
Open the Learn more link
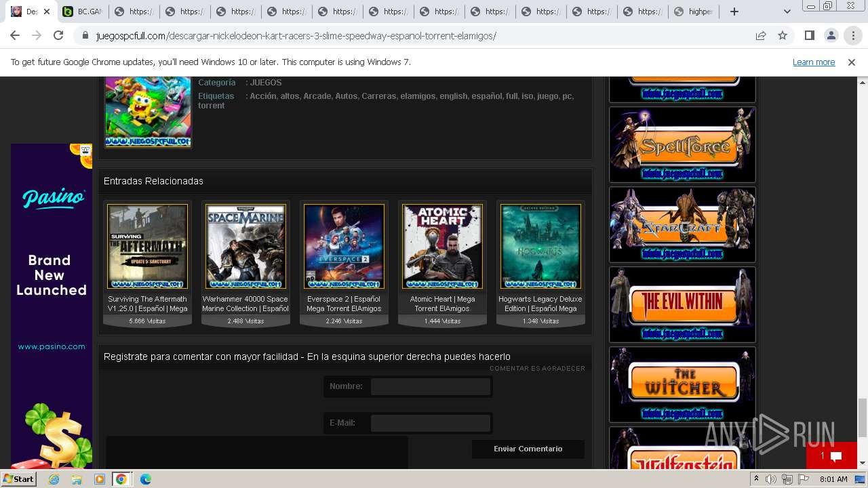click(814, 62)
